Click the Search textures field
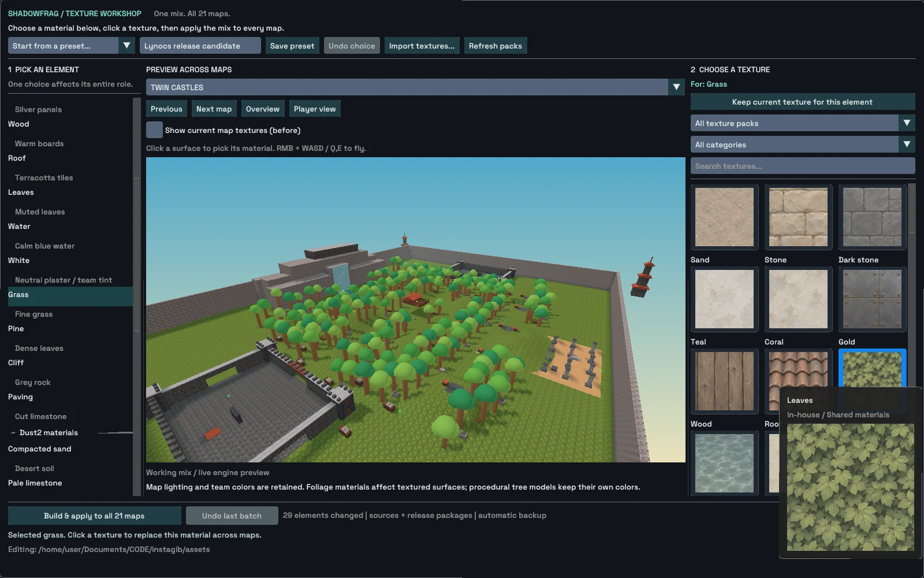Screen dimensions: 924x578 tap(803, 166)
